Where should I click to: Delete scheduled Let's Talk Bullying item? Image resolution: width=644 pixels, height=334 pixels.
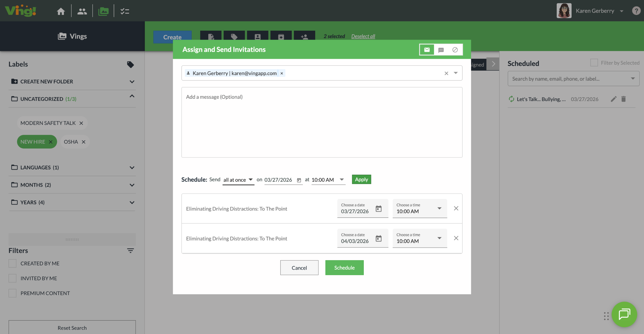point(623,99)
